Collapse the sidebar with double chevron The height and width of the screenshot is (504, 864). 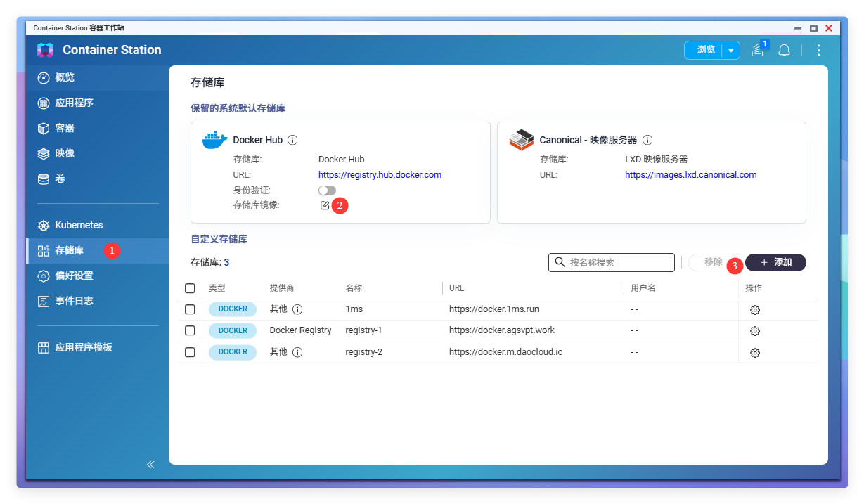tap(150, 465)
